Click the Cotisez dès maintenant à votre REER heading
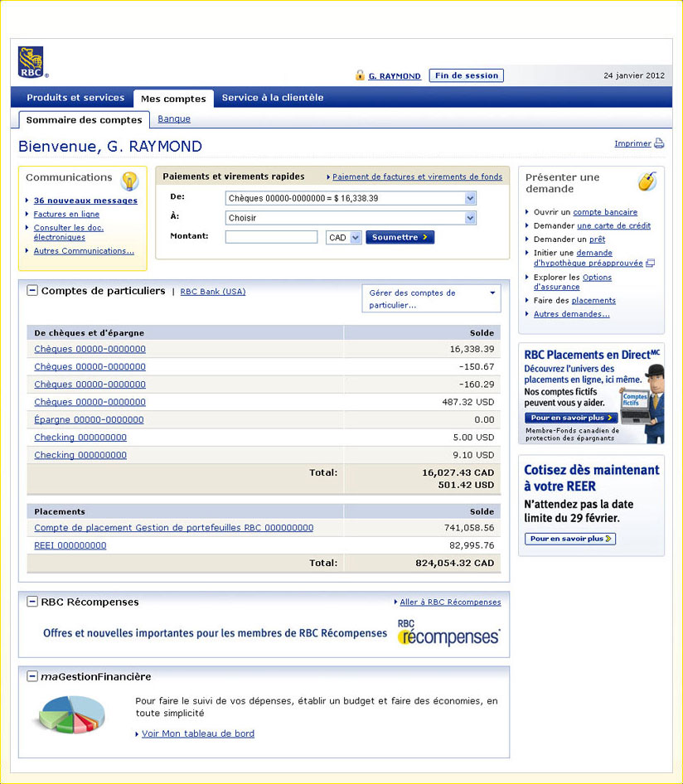Viewport: 683px width, 784px height. 592,478
